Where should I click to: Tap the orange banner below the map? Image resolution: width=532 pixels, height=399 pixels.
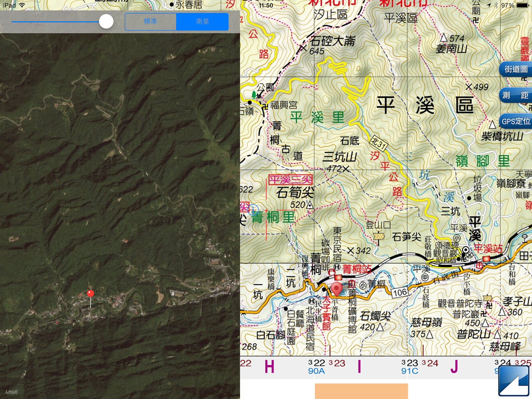(x=361, y=391)
